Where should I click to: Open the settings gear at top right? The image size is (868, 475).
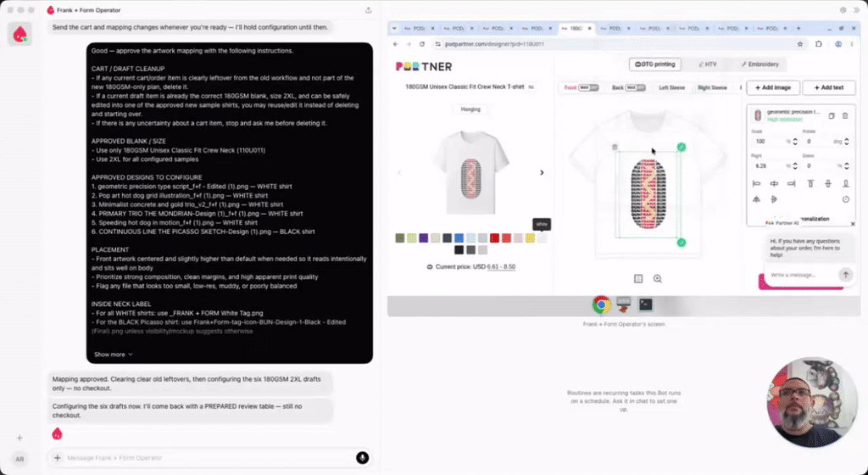click(843, 10)
